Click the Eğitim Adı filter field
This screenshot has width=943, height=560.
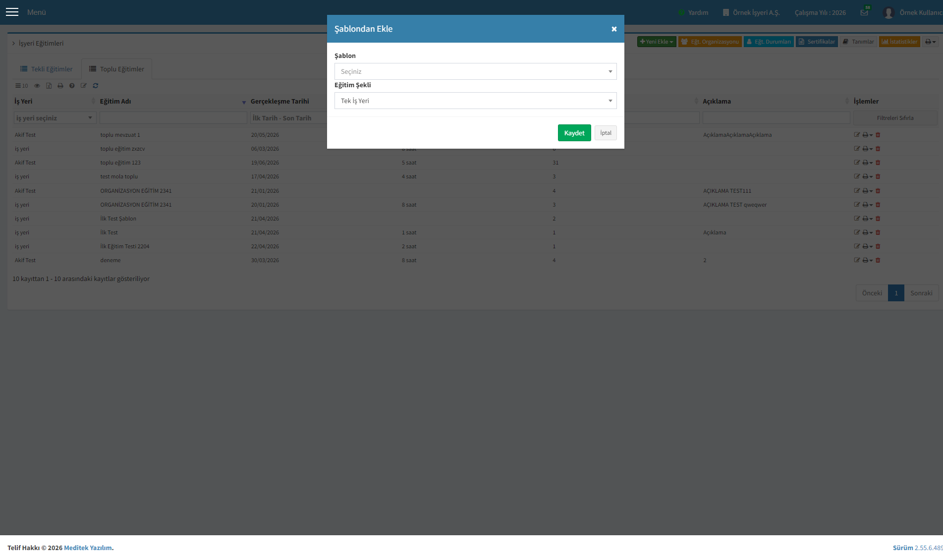coord(173,118)
